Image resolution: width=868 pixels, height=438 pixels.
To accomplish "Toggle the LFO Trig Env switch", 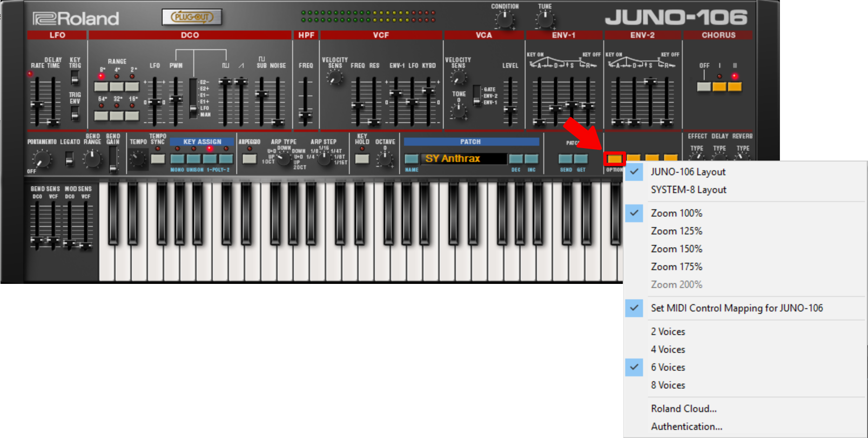I will (75, 112).
